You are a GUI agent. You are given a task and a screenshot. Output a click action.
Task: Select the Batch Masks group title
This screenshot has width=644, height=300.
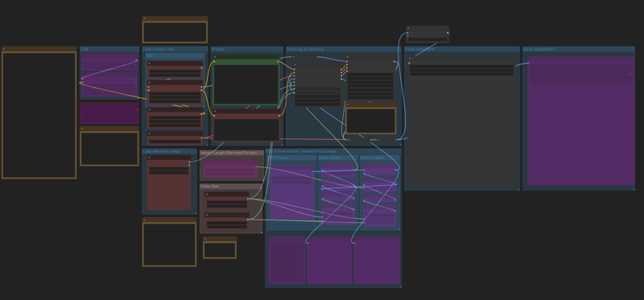click(x=329, y=158)
